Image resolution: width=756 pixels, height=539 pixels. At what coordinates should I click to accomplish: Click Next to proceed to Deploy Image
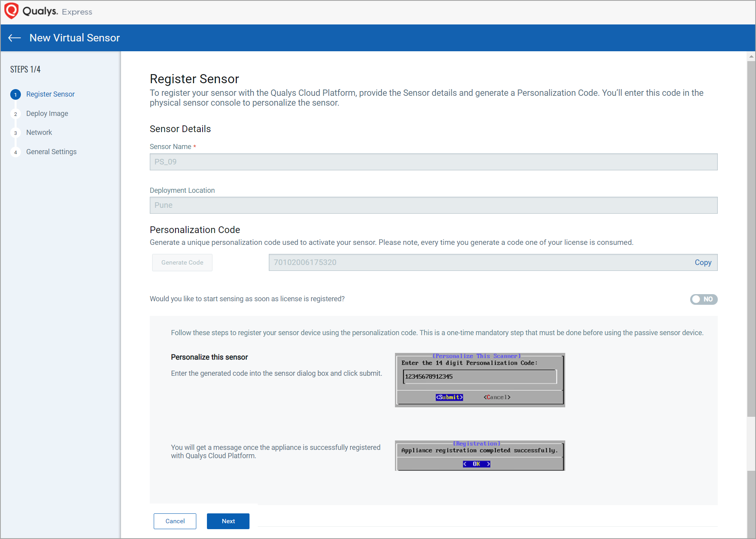[x=228, y=521]
